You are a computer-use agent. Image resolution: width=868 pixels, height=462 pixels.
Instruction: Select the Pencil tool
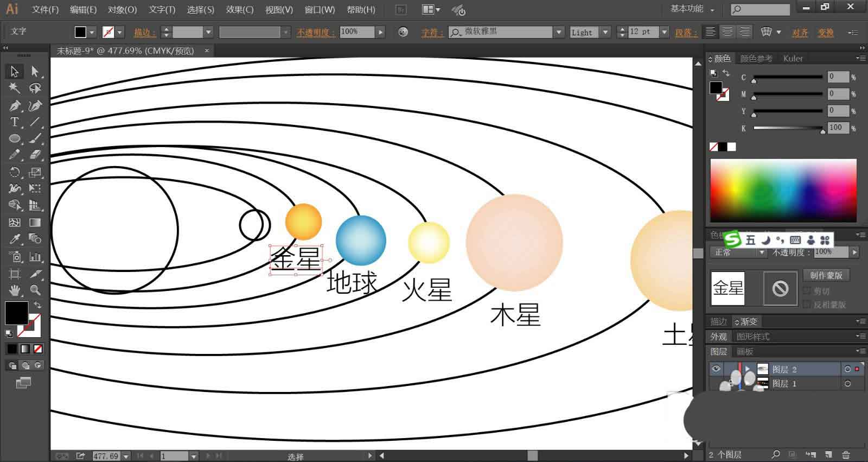15,155
